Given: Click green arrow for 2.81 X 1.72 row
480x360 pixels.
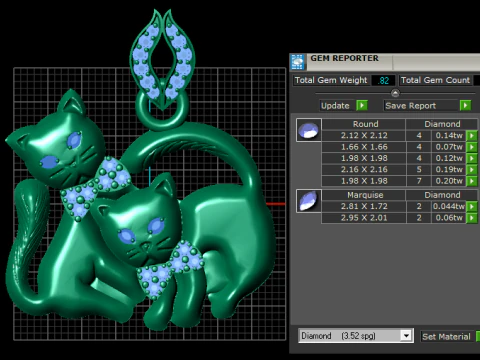Looking at the screenshot, I should [472, 207].
